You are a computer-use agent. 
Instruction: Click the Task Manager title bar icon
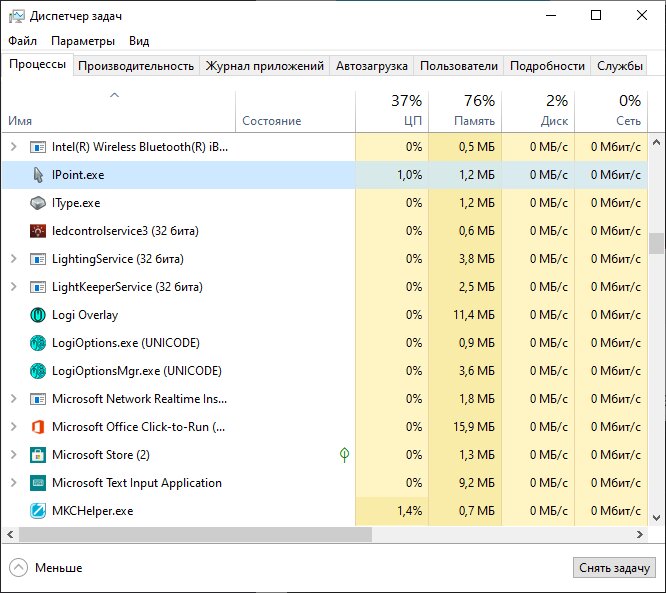click(x=17, y=16)
